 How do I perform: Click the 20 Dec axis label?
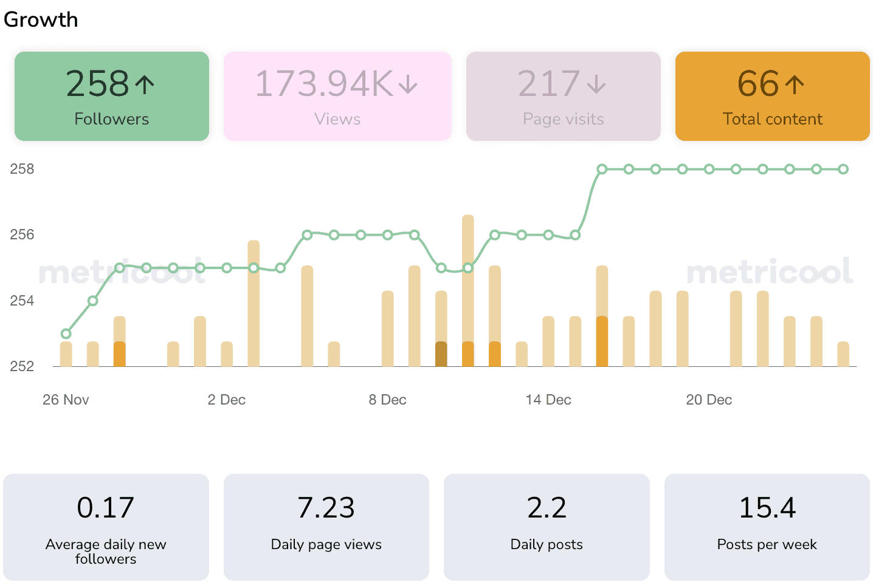pyautogui.click(x=709, y=400)
